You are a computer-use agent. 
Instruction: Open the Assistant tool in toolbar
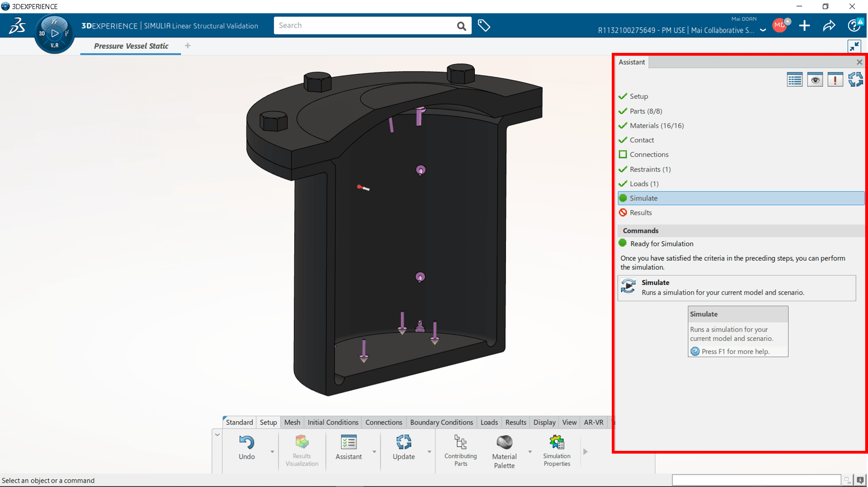pyautogui.click(x=348, y=443)
